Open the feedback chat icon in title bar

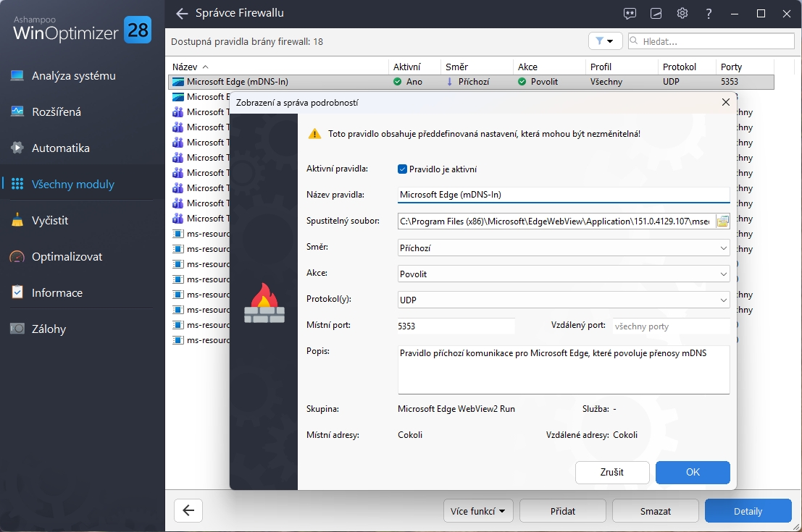pos(630,14)
